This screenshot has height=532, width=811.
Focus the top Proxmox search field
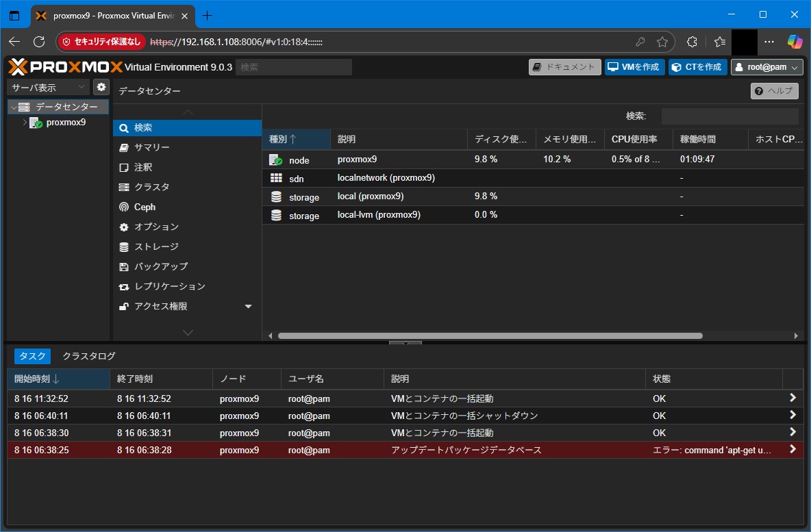(294, 67)
